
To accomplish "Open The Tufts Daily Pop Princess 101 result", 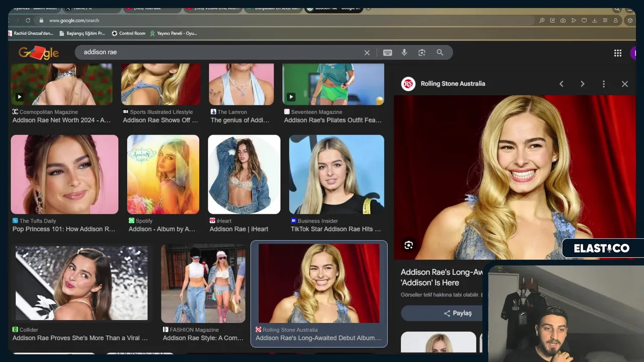I will click(64, 174).
